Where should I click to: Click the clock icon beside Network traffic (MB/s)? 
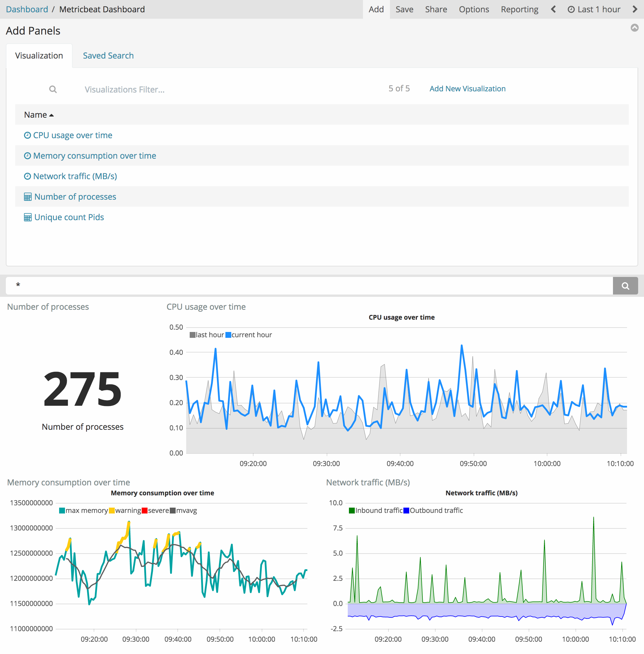point(28,176)
